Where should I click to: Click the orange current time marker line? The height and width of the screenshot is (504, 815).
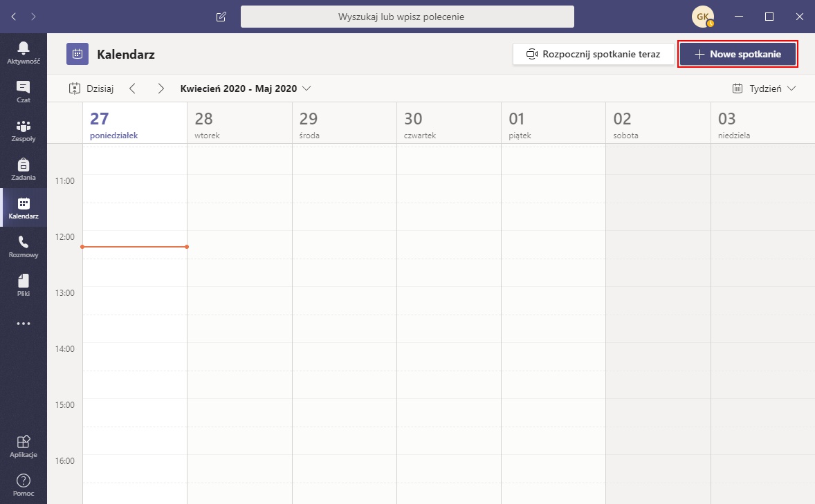[x=135, y=247]
